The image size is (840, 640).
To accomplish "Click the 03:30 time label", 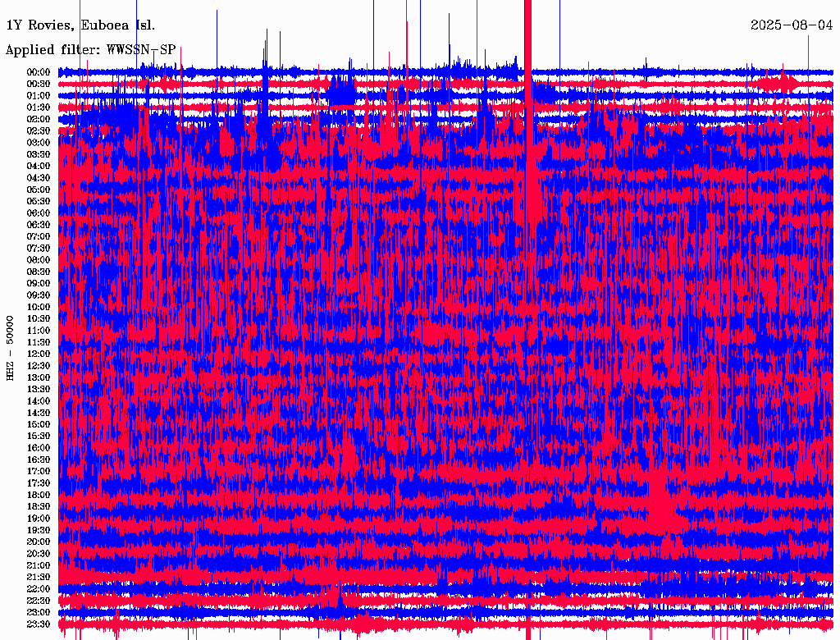I will (39, 154).
